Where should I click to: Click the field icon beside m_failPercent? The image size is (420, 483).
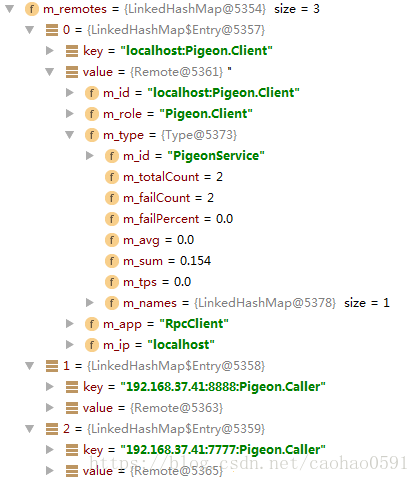pyautogui.click(x=112, y=219)
